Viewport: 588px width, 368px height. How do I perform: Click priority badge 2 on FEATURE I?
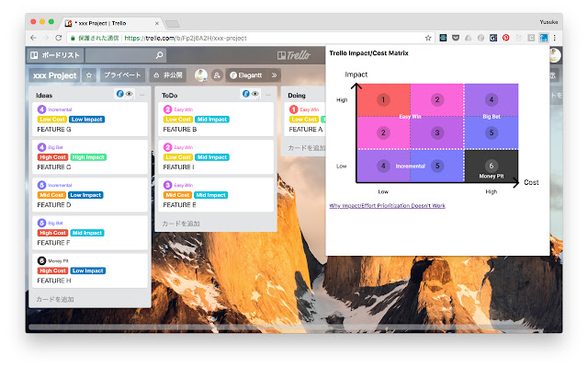coord(167,147)
